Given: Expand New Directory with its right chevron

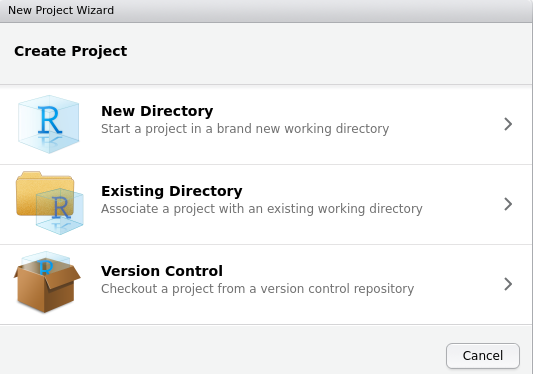Looking at the screenshot, I should click(x=508, y=124).
